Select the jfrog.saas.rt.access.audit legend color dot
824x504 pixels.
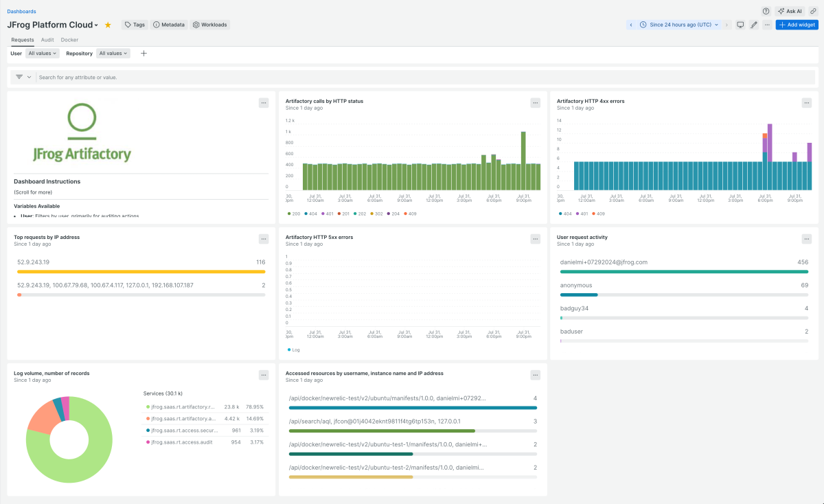148,442
